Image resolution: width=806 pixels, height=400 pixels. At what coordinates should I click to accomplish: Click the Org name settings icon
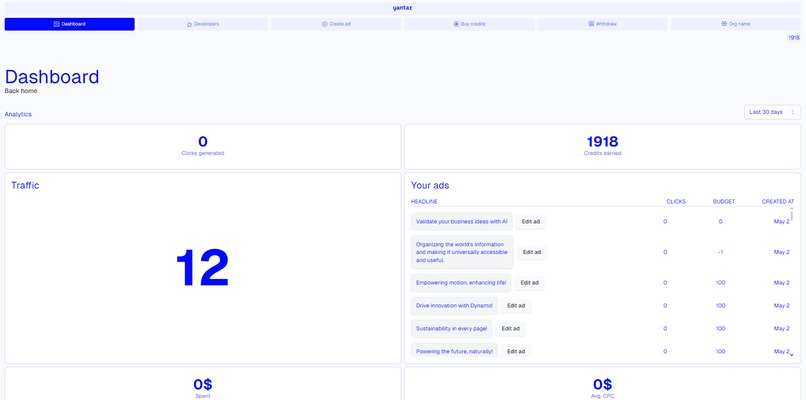pyautogui.click(x=724, y=24)
